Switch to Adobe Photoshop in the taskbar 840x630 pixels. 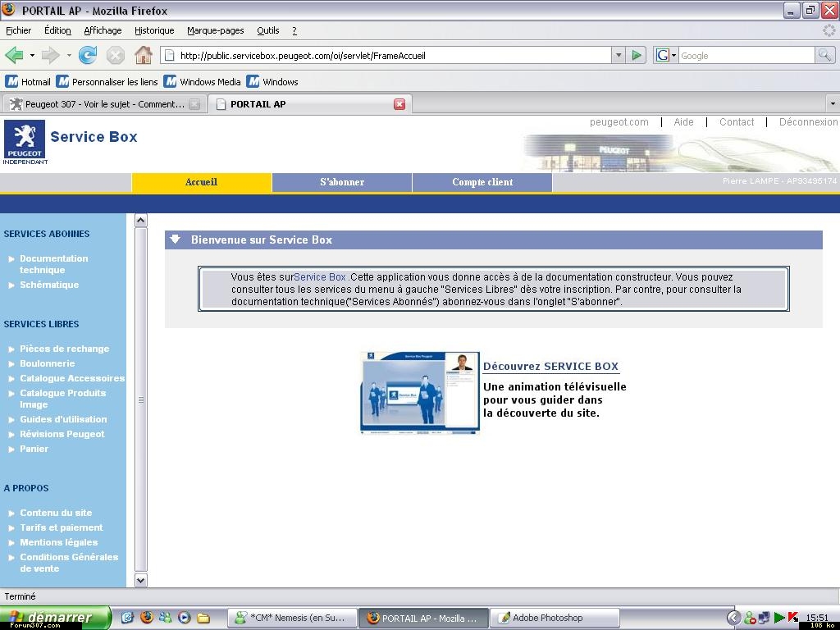pos(555,618)
